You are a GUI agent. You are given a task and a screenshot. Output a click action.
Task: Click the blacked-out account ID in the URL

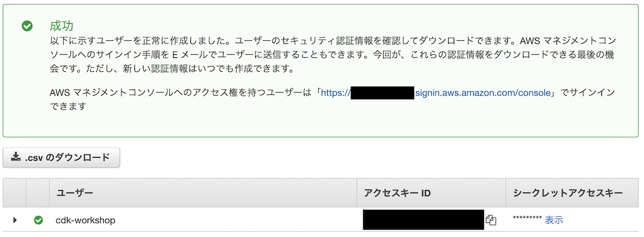[383, 93]
